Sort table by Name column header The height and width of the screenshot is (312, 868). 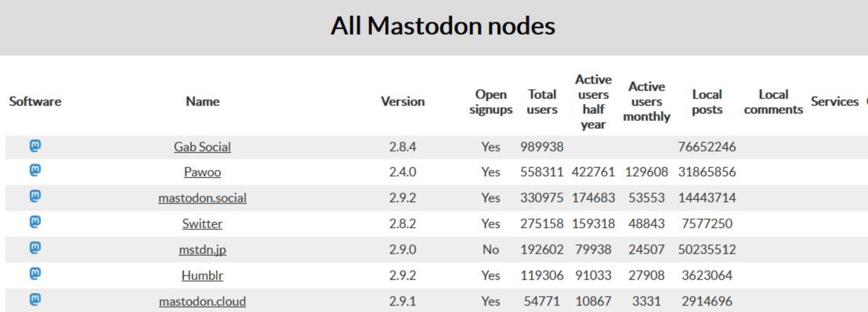coord(203,102)
